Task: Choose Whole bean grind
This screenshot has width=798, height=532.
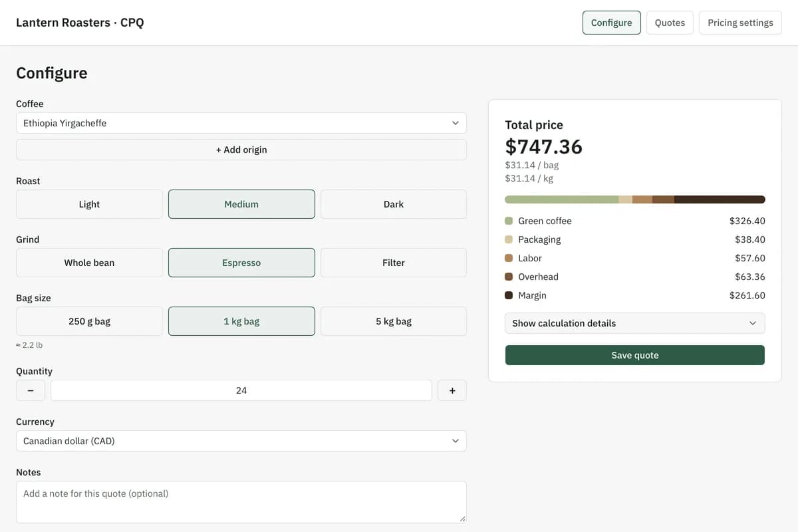Action: pyautogui.click(x=89, y=263)
